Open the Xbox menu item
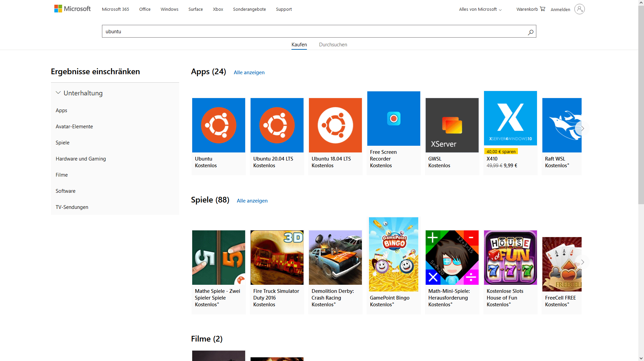Image resolution: width=644 pixels, height=361 pixels. (x=218, y=9)
